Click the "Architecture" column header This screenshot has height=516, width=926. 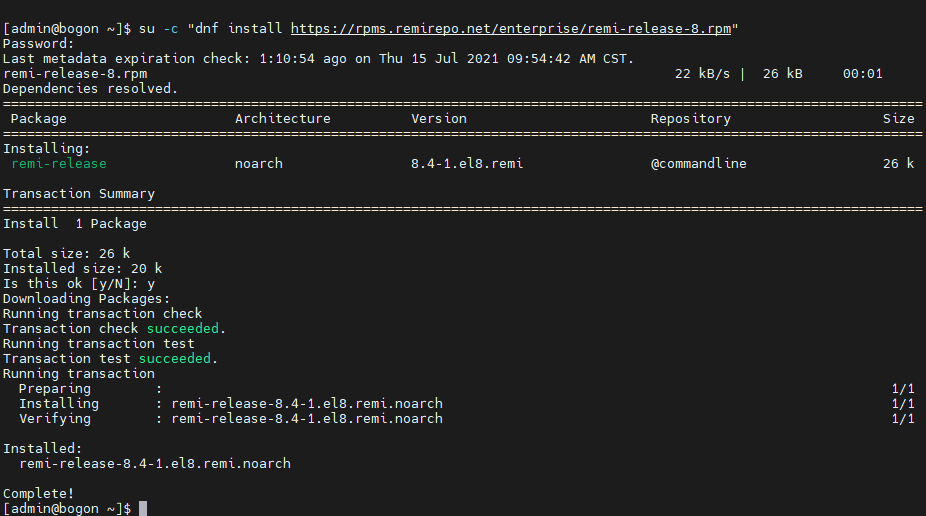282,119
